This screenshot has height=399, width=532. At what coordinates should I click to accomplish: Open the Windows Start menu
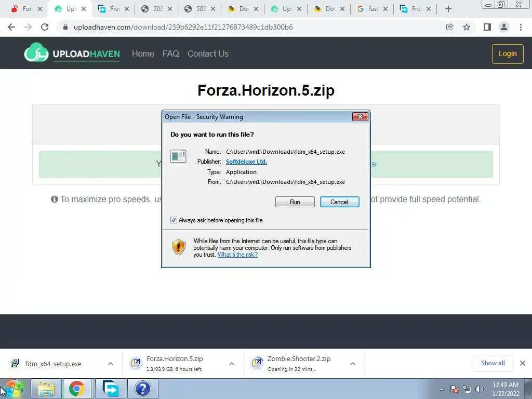pyautogui.click(x=14, y=389)
